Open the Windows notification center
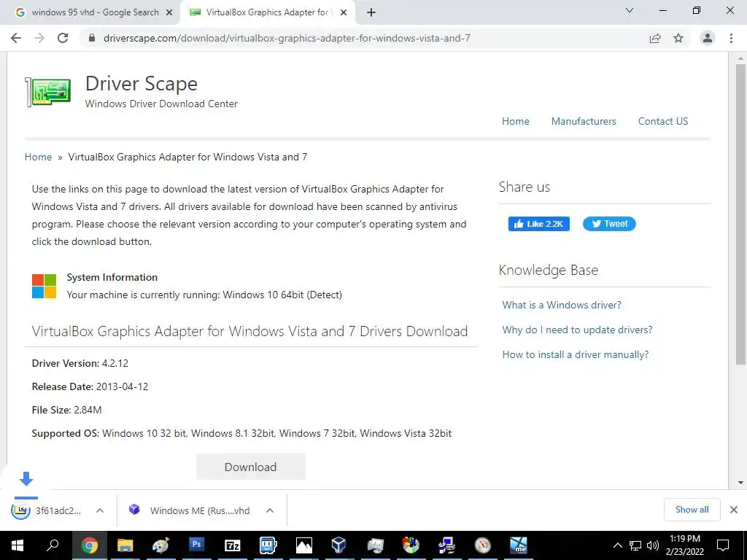 pyautogui.click(x=723, y=545)
